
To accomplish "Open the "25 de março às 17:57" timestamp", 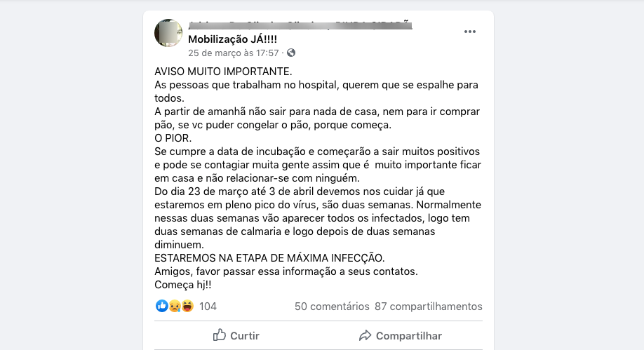I will [x=233, y=53].
